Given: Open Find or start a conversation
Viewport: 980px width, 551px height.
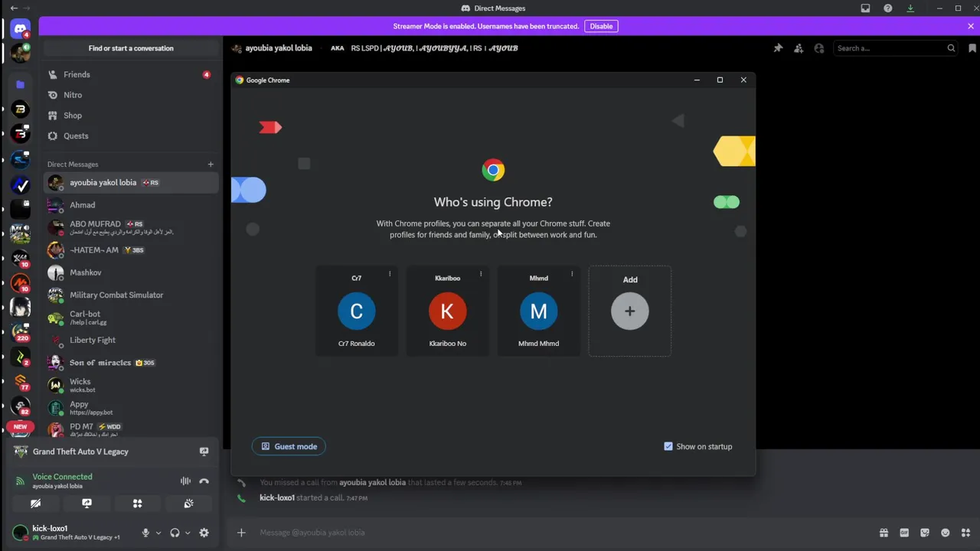Looking at the screenshot, I should tap(131, 48).
